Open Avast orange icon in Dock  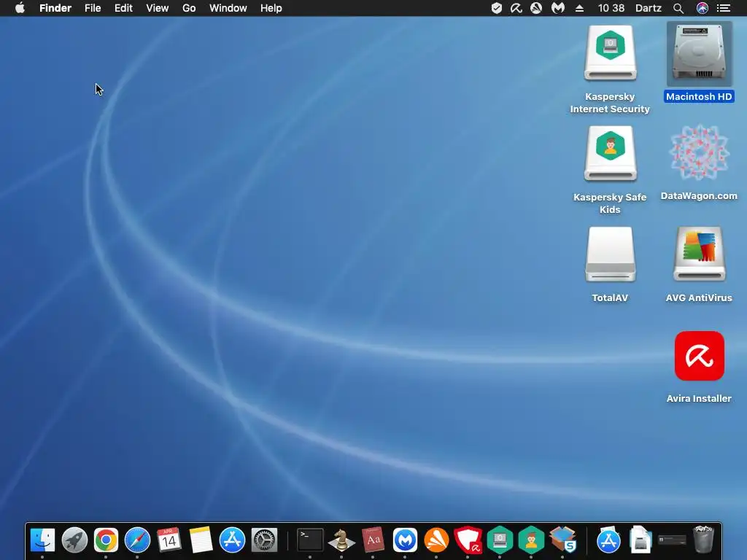436,540
